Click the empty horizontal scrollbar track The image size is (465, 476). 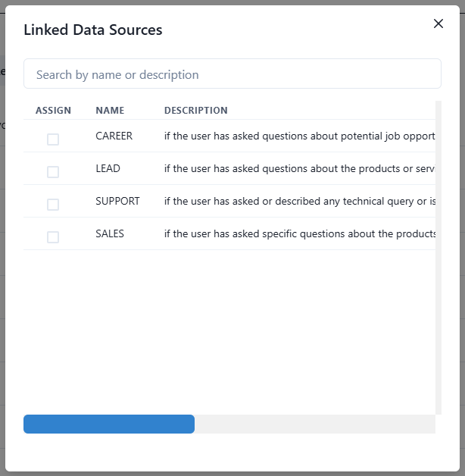314,424
